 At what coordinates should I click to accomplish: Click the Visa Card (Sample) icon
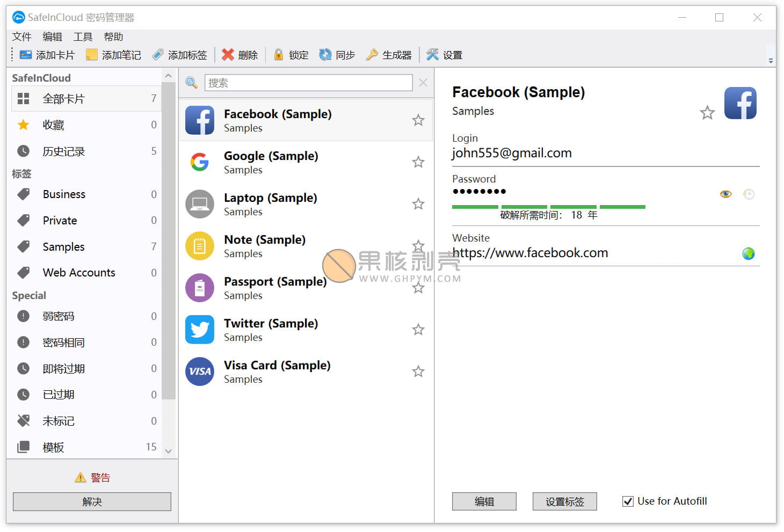200,371
